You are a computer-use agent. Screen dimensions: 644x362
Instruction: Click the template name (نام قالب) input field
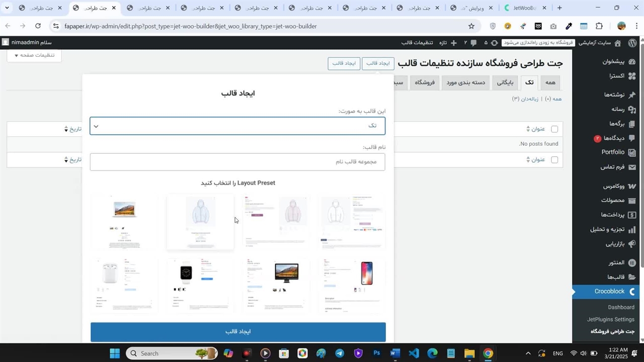[237, 162]
